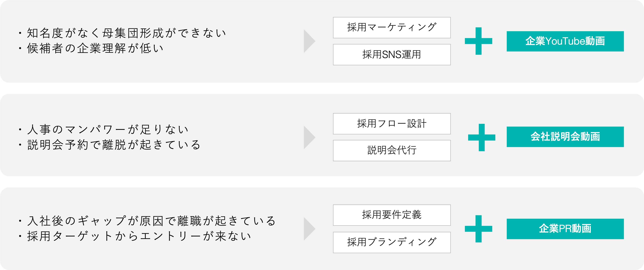Click the text 採用ターゲットからエントリーが来ない
This screenshot has width=644, height=270.
(x=139, y=236)
